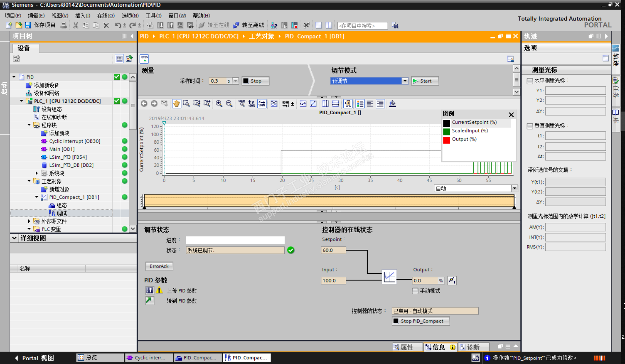The image size is (625, 364).
Task: Open the Options menu
Action: click(130, 16)
